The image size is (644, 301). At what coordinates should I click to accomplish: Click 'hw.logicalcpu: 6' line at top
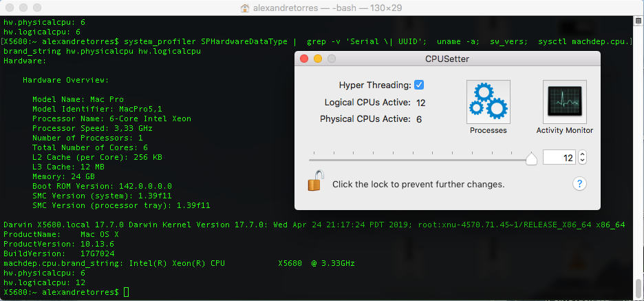tap(42, 32)
